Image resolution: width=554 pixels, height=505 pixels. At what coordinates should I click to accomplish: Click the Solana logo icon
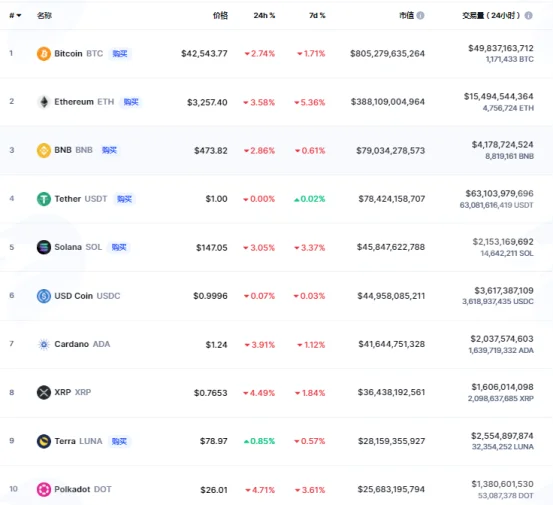coord(44,247)
